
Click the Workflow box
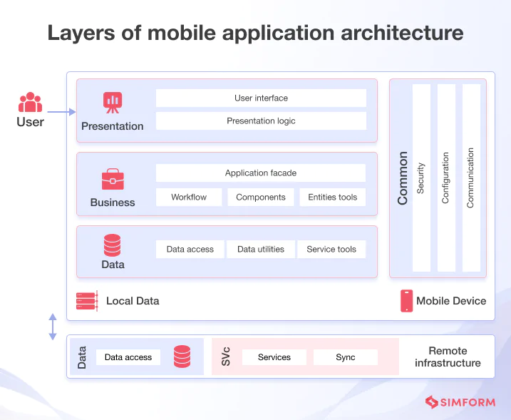point(189,198)
